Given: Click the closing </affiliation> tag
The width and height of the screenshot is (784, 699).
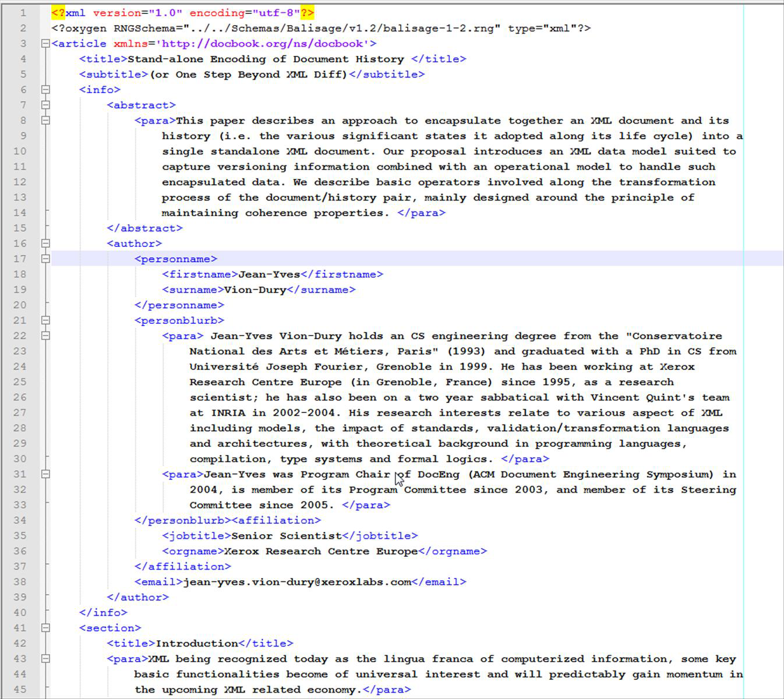Looking at the screenshot, I should click(182, 566).
